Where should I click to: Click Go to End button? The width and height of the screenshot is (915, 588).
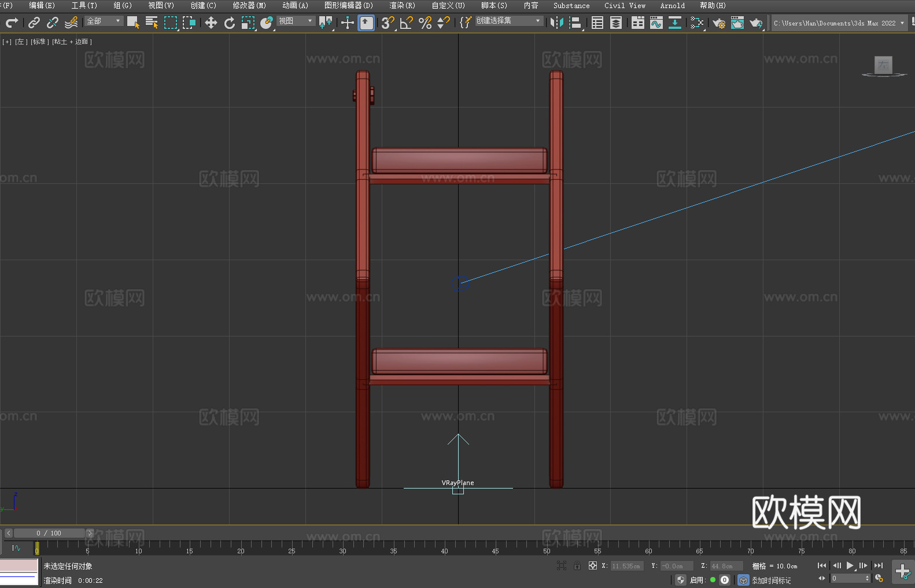pyautogui.click(x=879, y=565)
